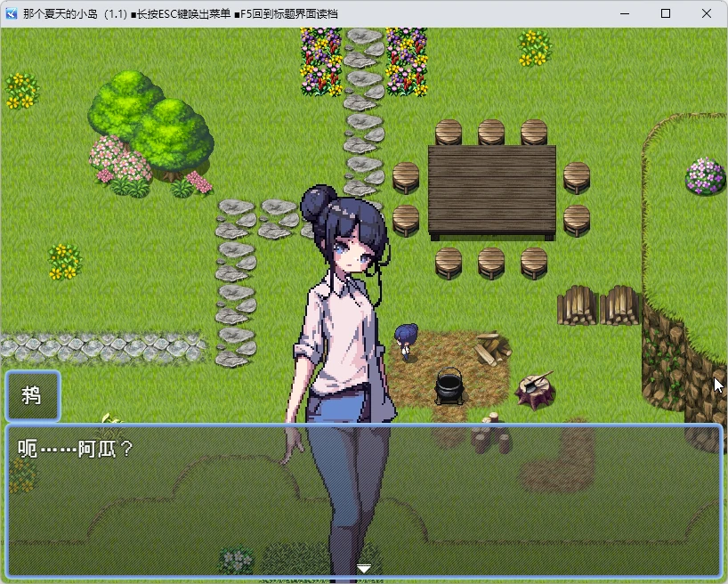Image resolution: width=728 pixels, height=584 pixels.
Task: Click the large wooden dining table
Action: pos(490,190)
